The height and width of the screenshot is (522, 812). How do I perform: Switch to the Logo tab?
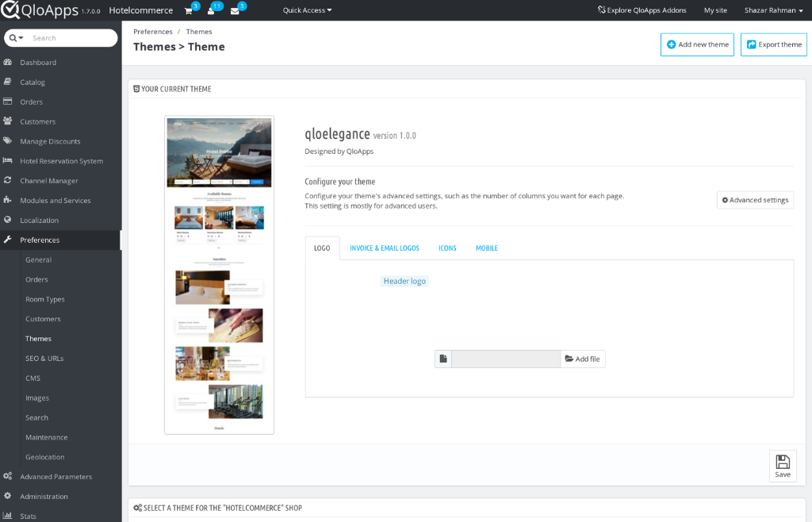322,248
